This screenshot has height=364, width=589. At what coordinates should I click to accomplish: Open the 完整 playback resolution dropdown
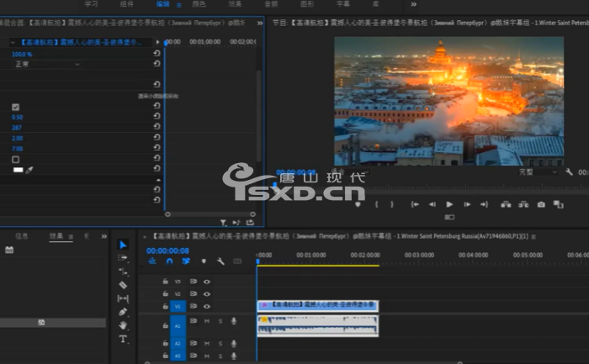(538, 171)
